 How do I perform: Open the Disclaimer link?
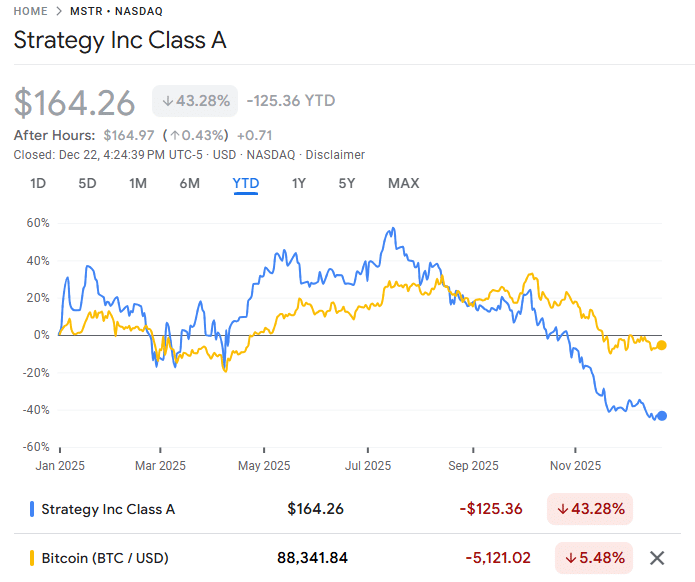335,155
